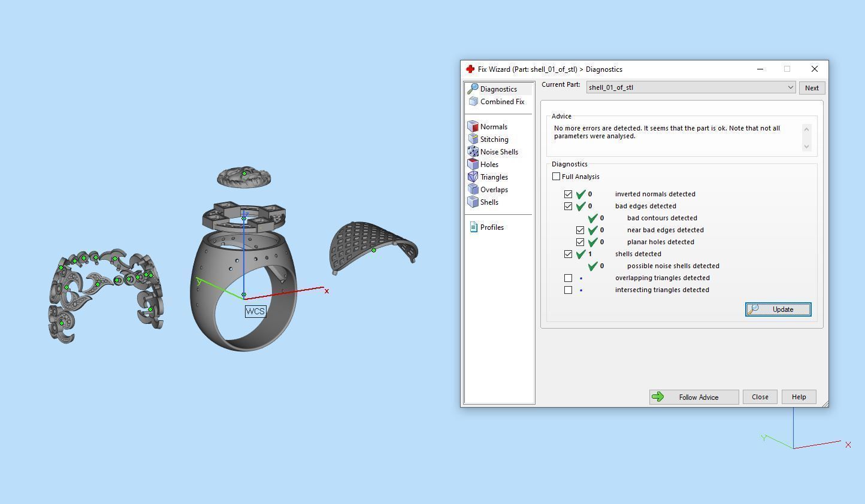Click the magnifier icon on Update button
The width and height of the screenshot is (865, 504).
(x=754, y=309)
